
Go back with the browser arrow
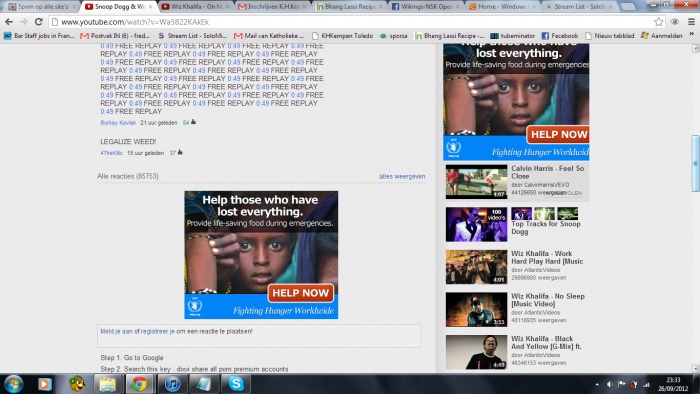(9, 21)
